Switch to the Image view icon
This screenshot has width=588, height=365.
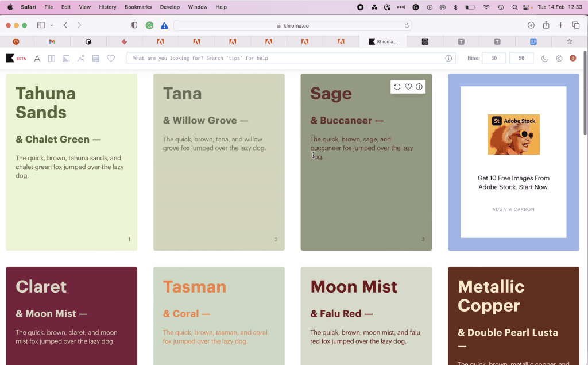(x=81, y=59)
